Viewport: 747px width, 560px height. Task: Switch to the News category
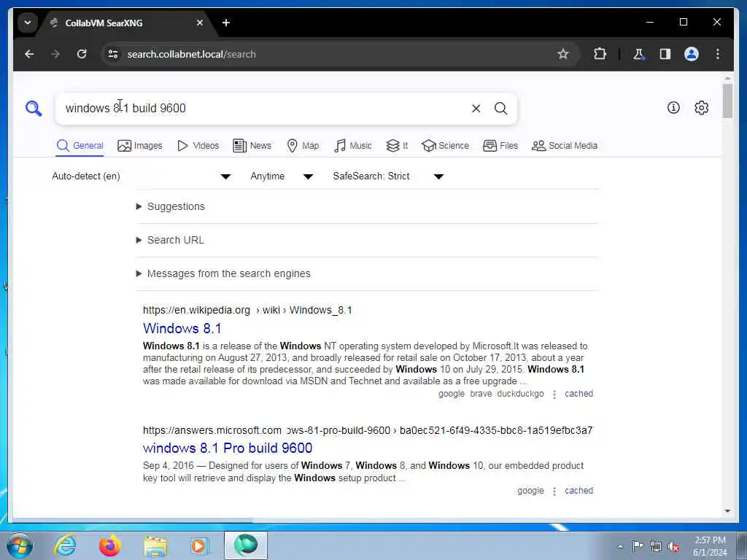click(252, 146)
